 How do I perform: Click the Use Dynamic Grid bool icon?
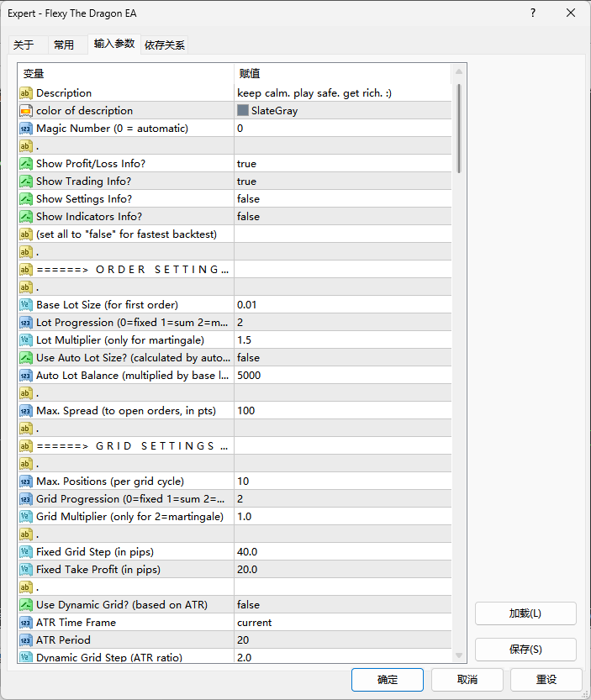26,605
